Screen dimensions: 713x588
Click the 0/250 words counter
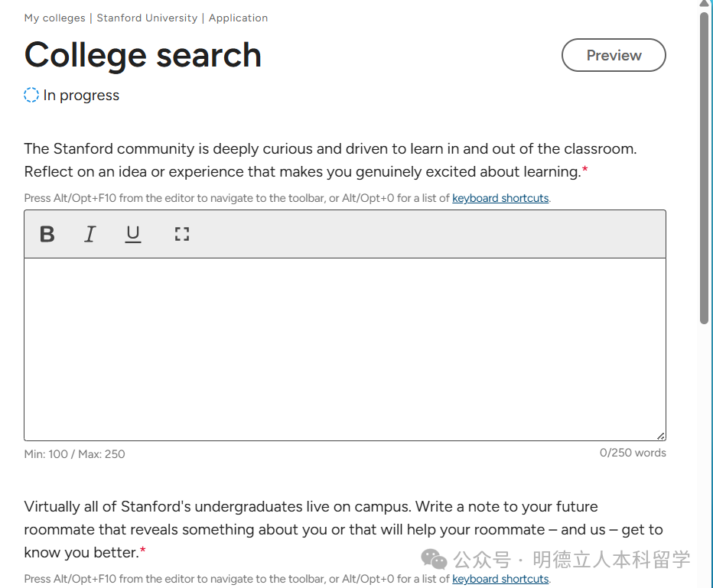[633, 453]
